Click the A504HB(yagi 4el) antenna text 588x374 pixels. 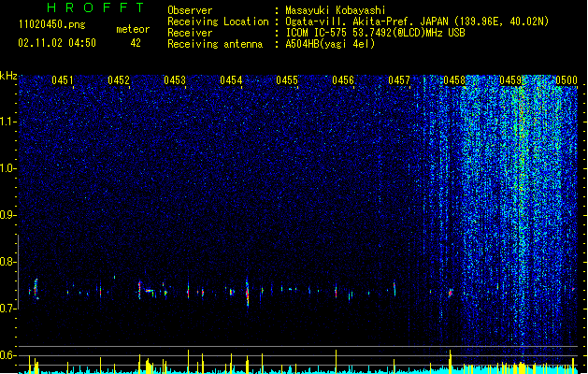(x=330, y=44)
